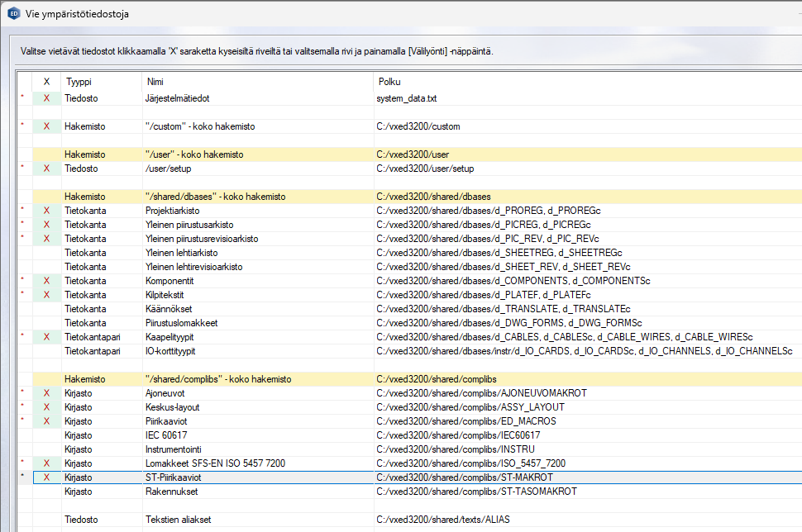The height and width of the screenshot is (532, 802).
Task: Check the X cell for IEC 60617 library row
Action: pyautogui.click(x=47, y=435)
